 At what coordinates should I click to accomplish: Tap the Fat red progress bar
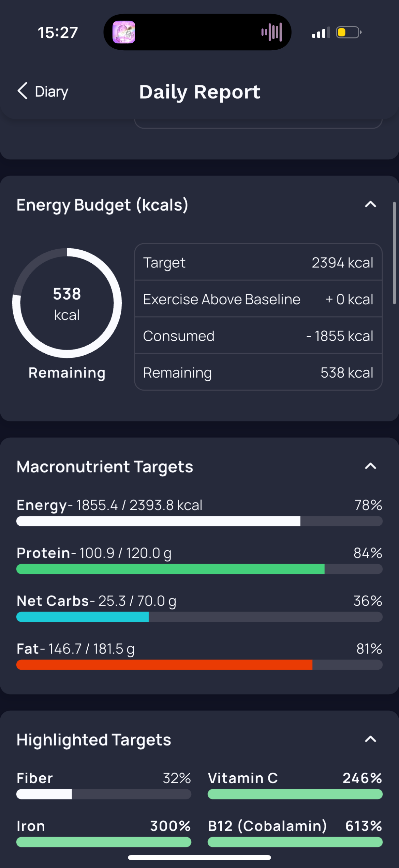click(x=199, y=665)
